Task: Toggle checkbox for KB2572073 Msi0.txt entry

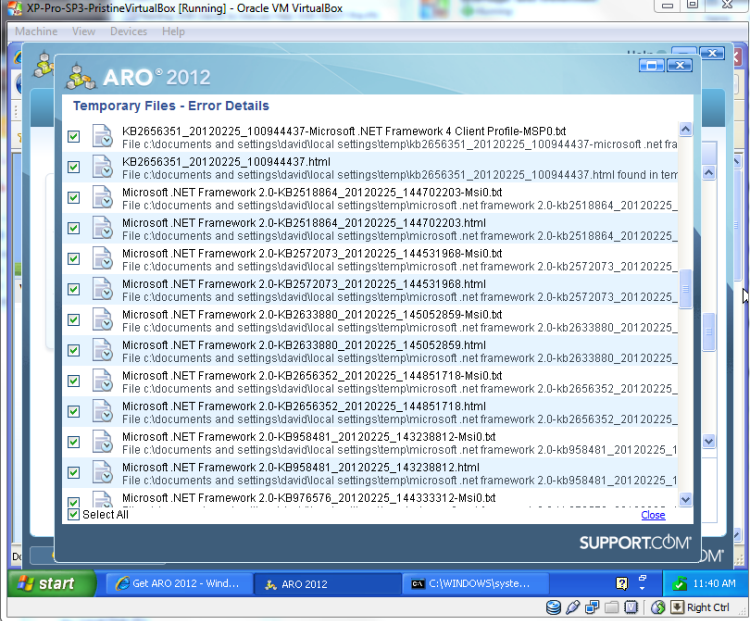Action: [x=74, y=259]
